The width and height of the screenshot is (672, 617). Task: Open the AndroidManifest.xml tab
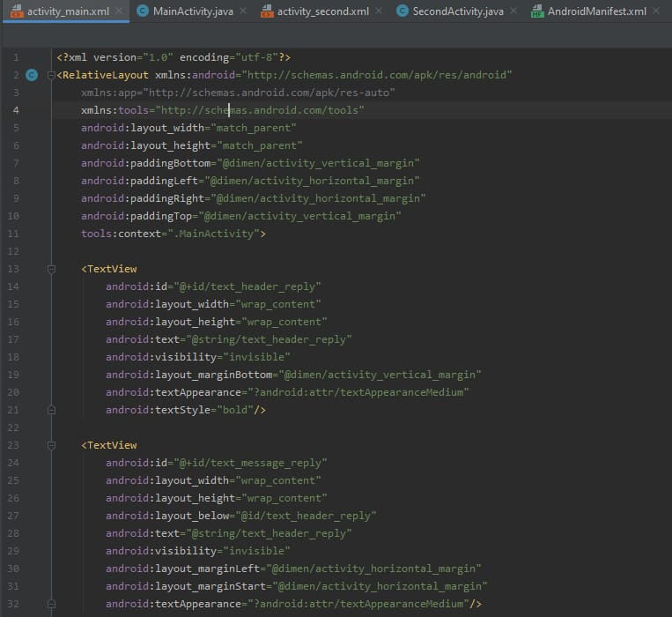[596, 11]
